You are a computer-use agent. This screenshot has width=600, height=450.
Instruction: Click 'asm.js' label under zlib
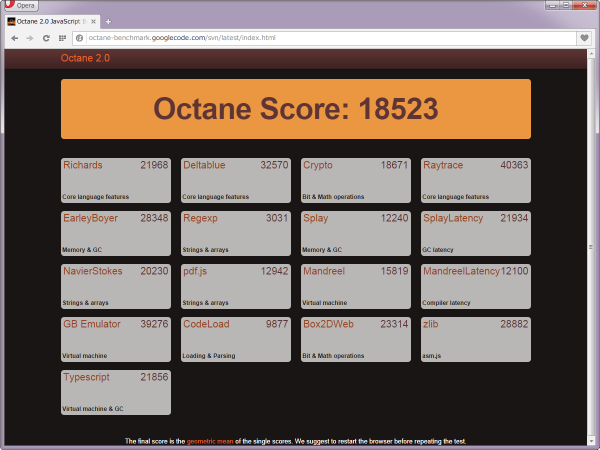pos(431,356)
